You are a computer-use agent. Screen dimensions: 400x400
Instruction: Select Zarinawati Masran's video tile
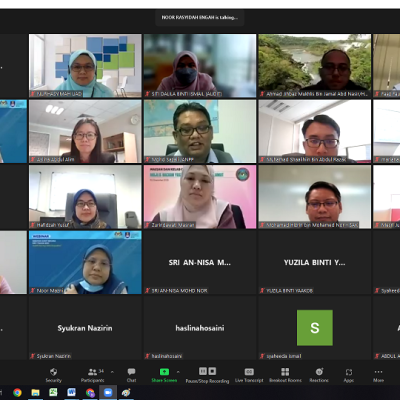pos(200,197)
